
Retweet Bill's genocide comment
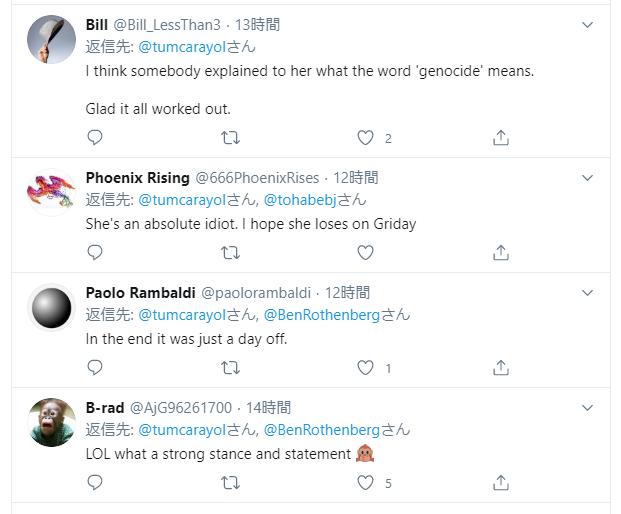(230, 139)
